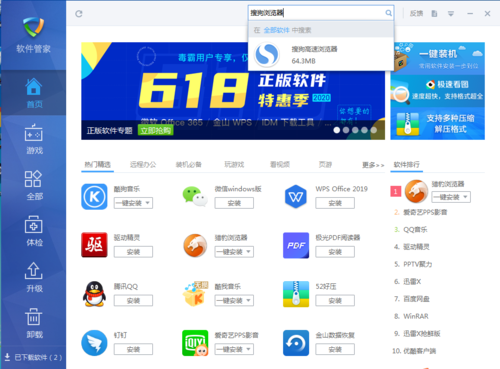Click the 腾讯QQ penguin icon
The image size is (500, 369).
[94, 294]
